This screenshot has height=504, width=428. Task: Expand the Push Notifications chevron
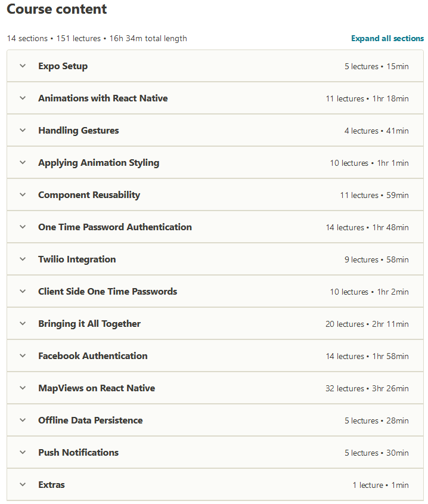tap(23, 452)
